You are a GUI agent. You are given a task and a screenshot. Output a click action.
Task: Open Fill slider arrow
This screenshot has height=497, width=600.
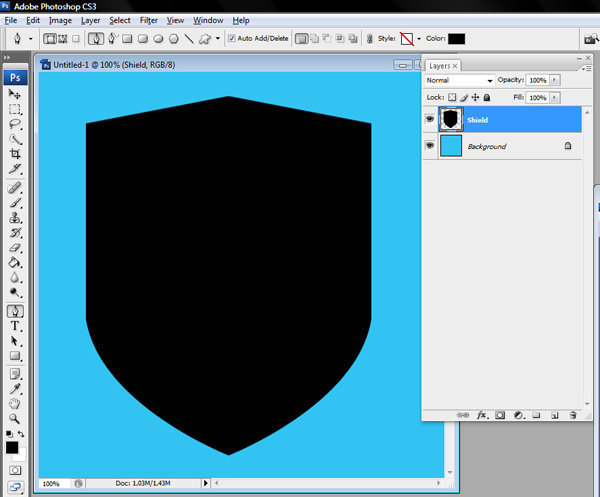[x=555, y=98]
